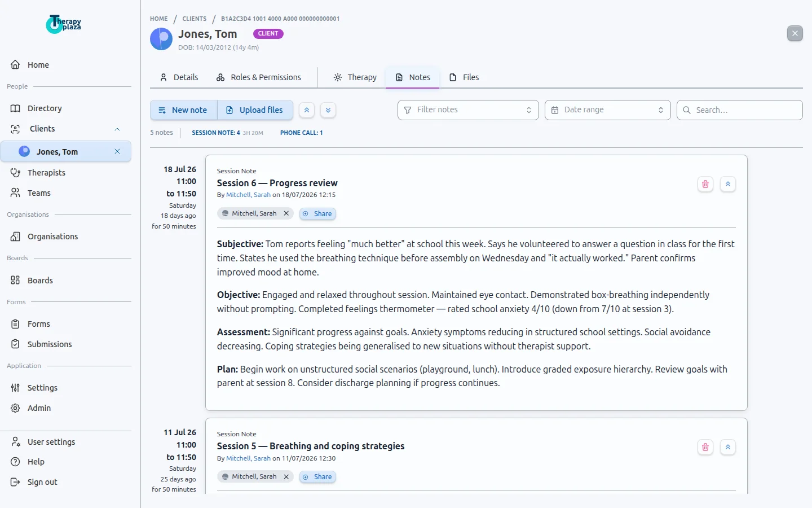This screenshot has height=508, width=812.
Task: Focus the notes Search field
Action: [x=740, y=110]
